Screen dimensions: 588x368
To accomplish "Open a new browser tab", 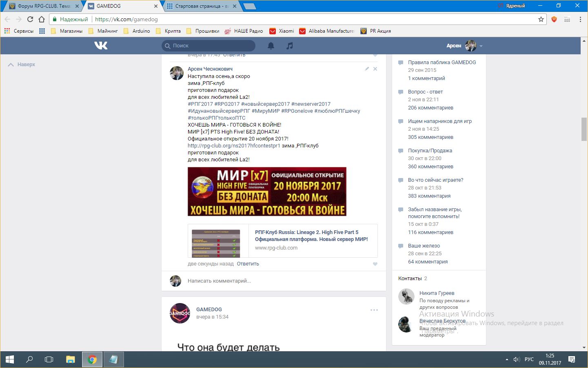I will (x=249, y=6).
